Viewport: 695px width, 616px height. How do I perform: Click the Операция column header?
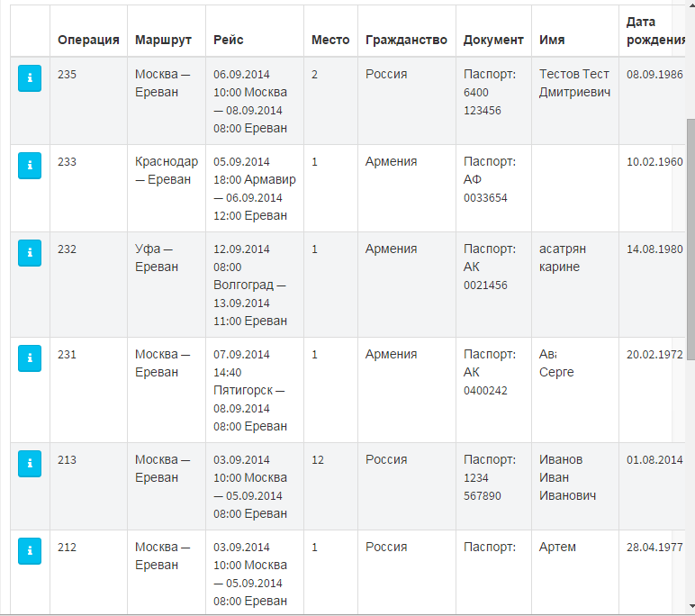coord(88,40)
